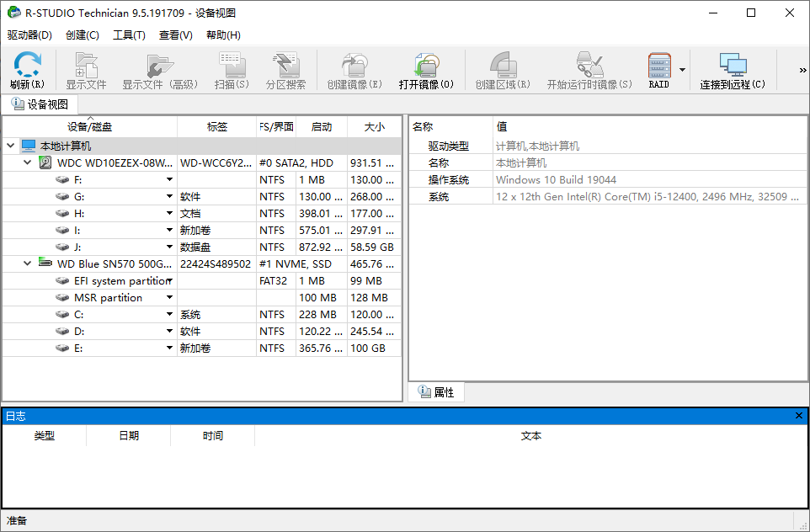The image size is (810, 532).
Task: Click the Partition Search (分区搜索) icon
Action: click(285, 65)
